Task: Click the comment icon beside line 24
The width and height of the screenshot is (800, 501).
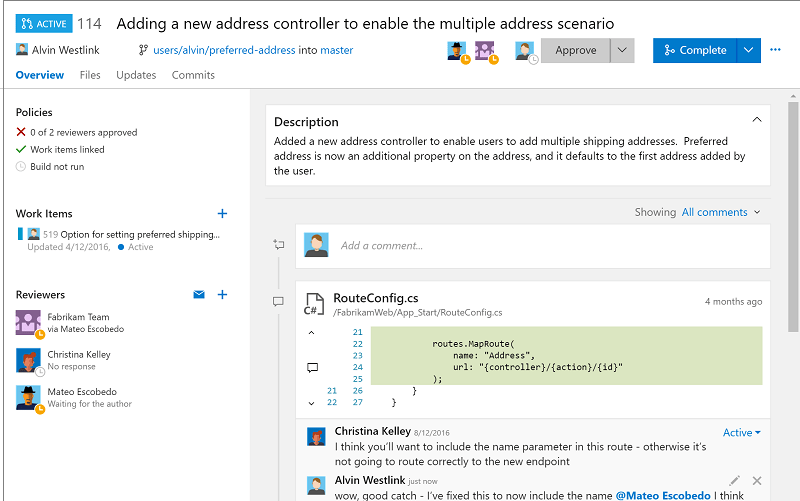Action: click(x=312, y=367)
